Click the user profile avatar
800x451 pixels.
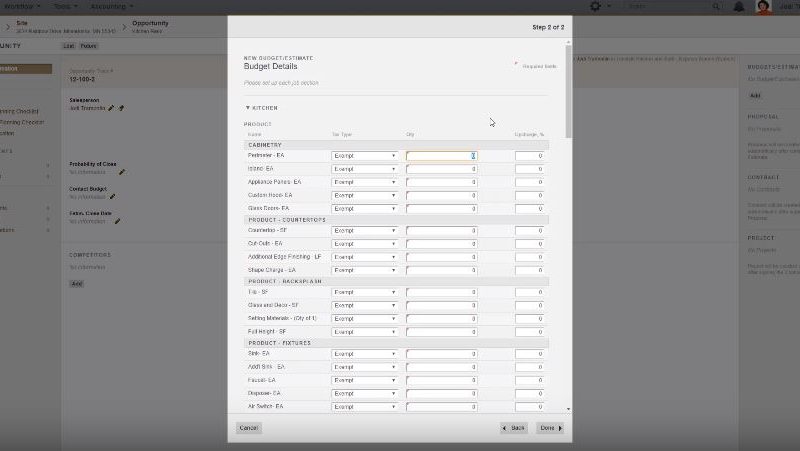763,6
